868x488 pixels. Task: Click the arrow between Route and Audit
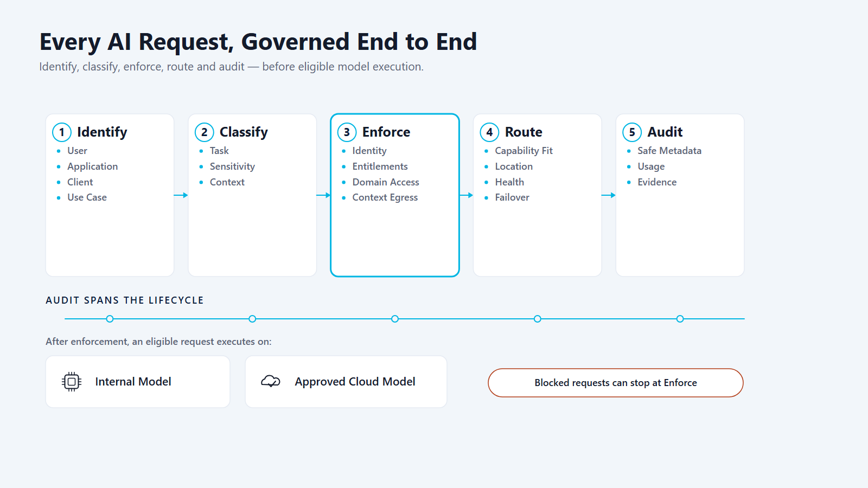coord(609,195)
